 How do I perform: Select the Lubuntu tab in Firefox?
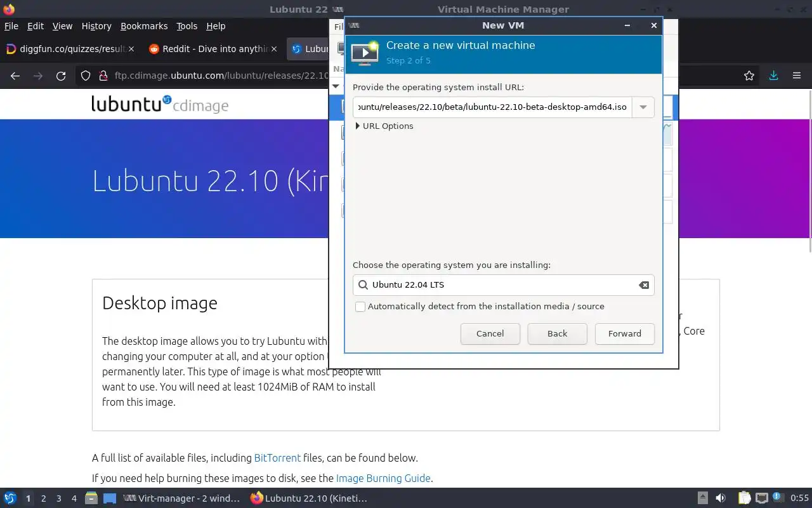point(308,49)
